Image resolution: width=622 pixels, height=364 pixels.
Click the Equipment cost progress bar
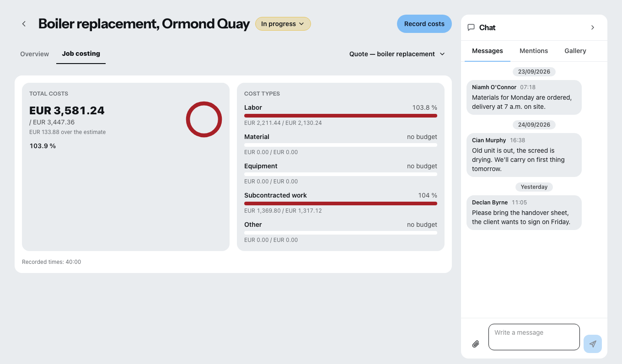coord(341,174)
